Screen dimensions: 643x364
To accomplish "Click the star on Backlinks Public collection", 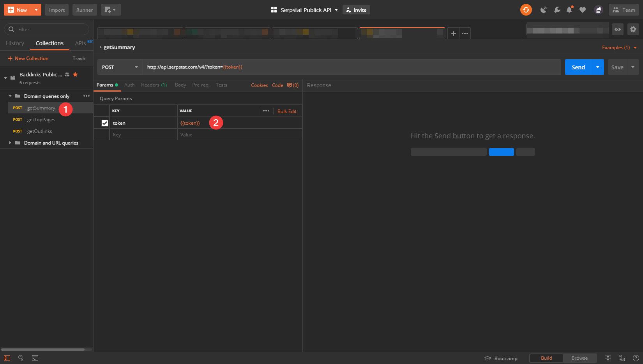I will click(x=75, y=74).
